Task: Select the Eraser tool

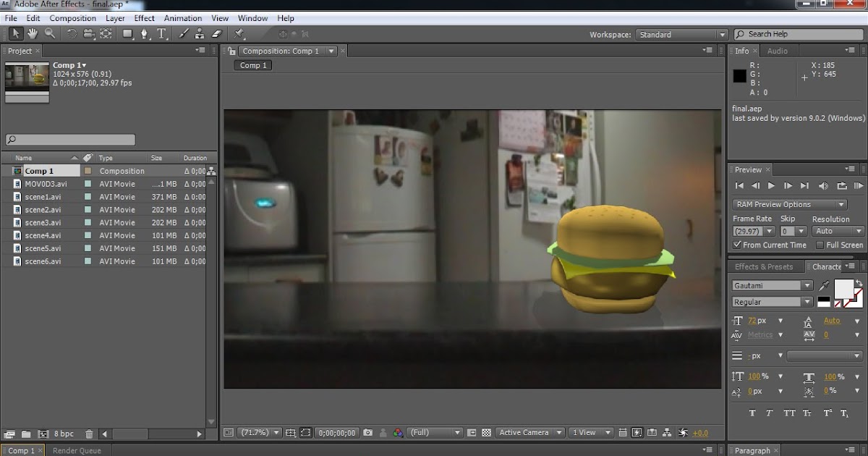Action: click(x=216, y=33)
